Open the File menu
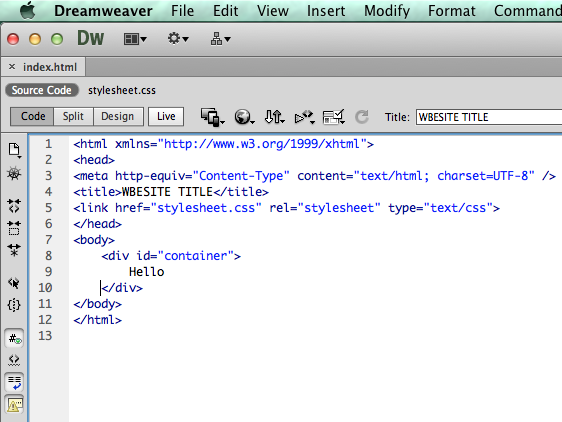This screenshot has height=422, width=562. pos(182,11)
